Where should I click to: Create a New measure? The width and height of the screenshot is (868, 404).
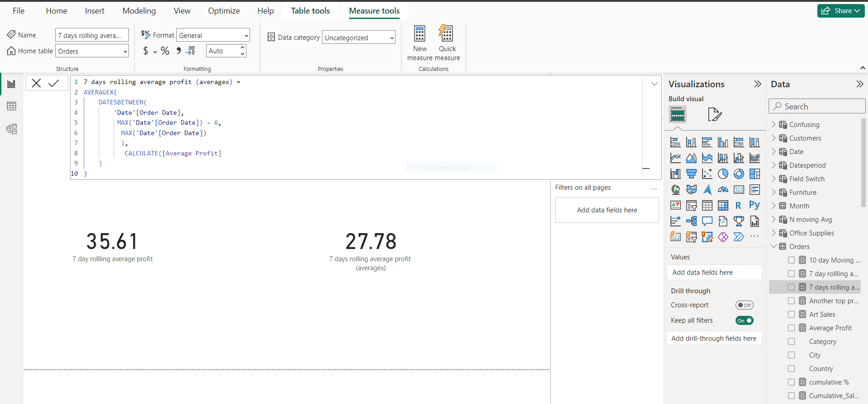point(420,43)
